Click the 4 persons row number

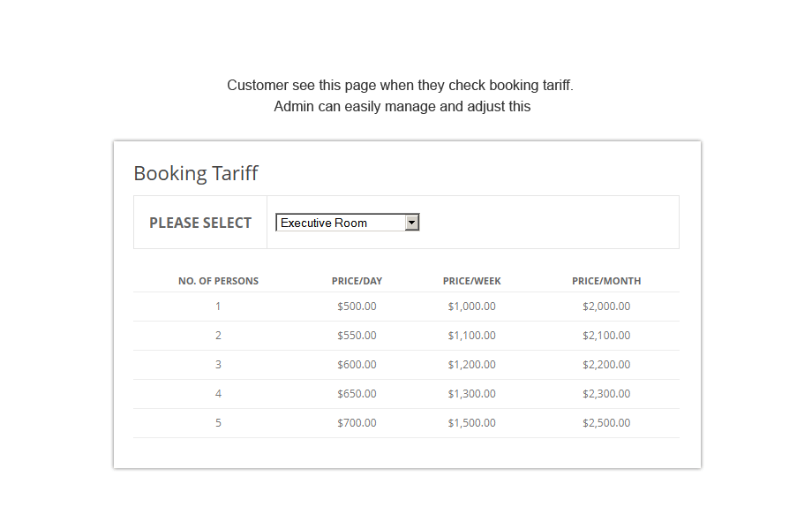(218, 394)
